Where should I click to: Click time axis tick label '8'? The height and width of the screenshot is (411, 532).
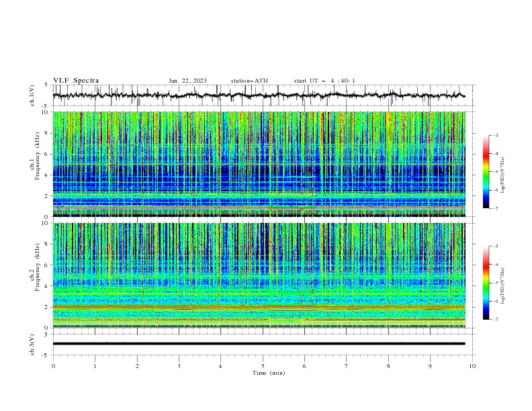(388, 366)
